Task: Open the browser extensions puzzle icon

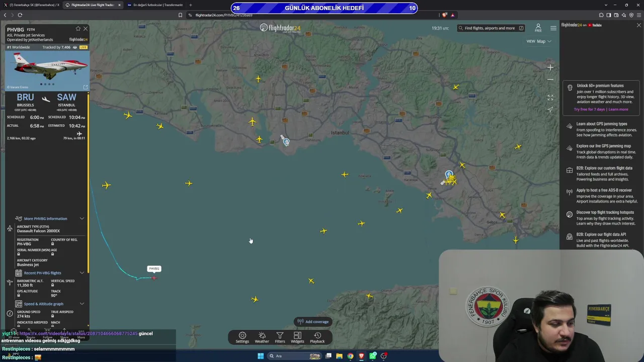Action: (601, 15)
